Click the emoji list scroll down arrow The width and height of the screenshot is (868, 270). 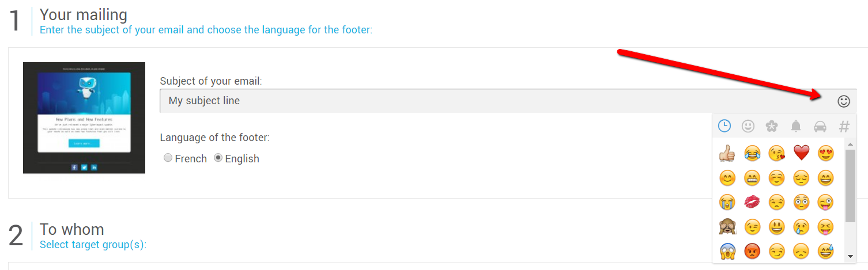[x=850, y=256]
